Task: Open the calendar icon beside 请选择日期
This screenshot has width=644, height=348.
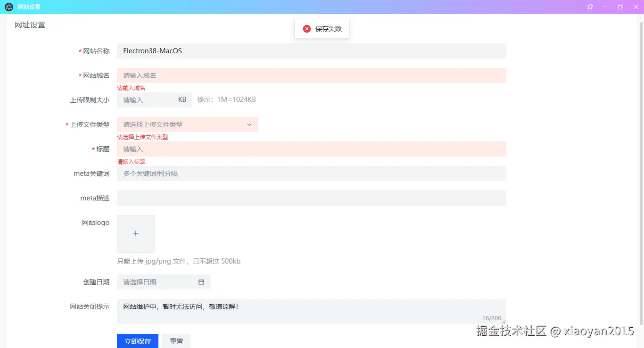Action: 201,282
